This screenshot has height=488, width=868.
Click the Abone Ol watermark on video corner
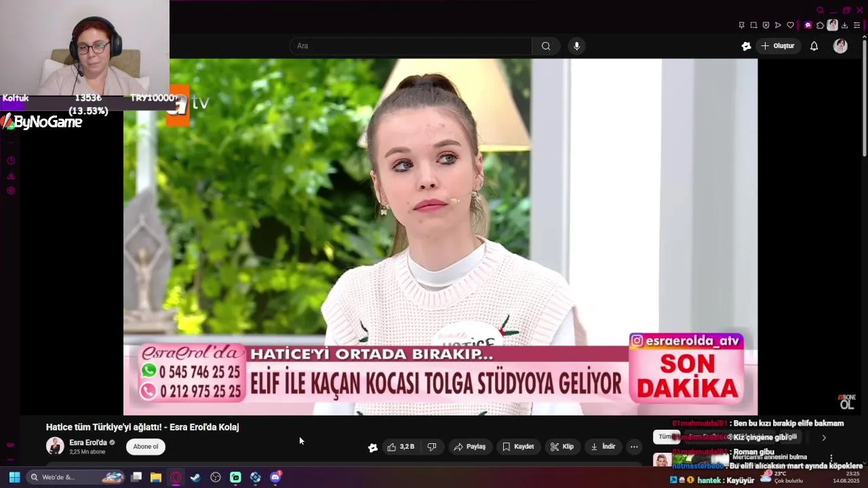click(847, 402)
